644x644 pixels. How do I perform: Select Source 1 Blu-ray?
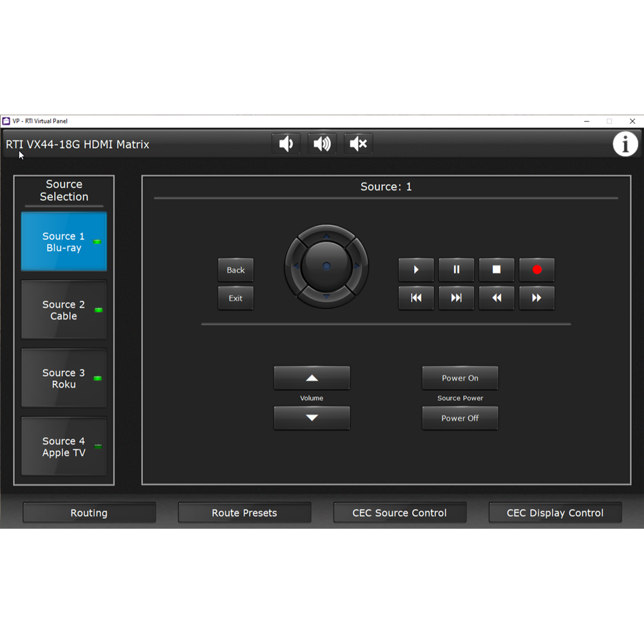pos(64,241)
